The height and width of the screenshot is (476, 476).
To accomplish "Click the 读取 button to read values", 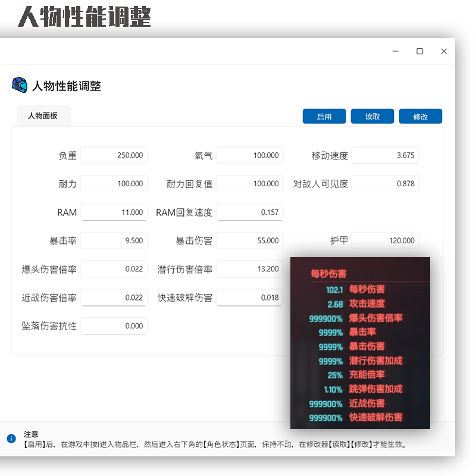I will (372, 116).
